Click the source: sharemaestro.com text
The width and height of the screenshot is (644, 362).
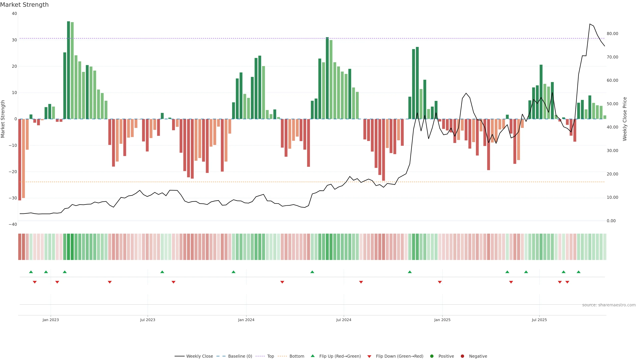point(609,305)
